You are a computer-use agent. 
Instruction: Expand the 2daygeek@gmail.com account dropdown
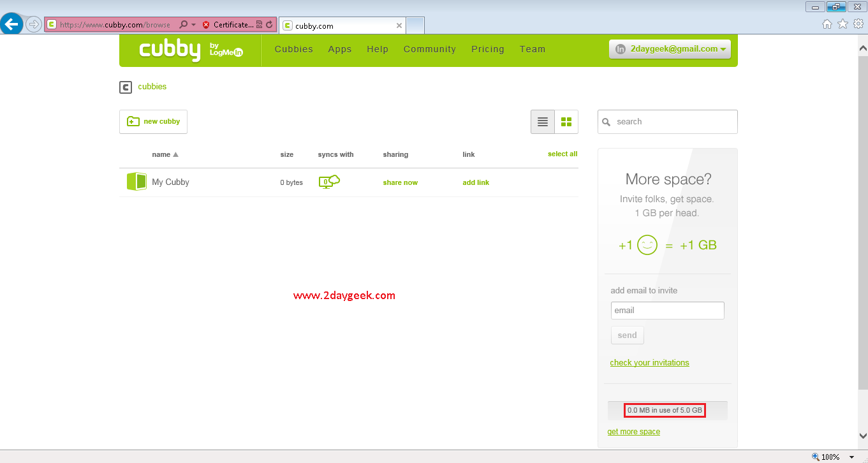tap(670, 49)
